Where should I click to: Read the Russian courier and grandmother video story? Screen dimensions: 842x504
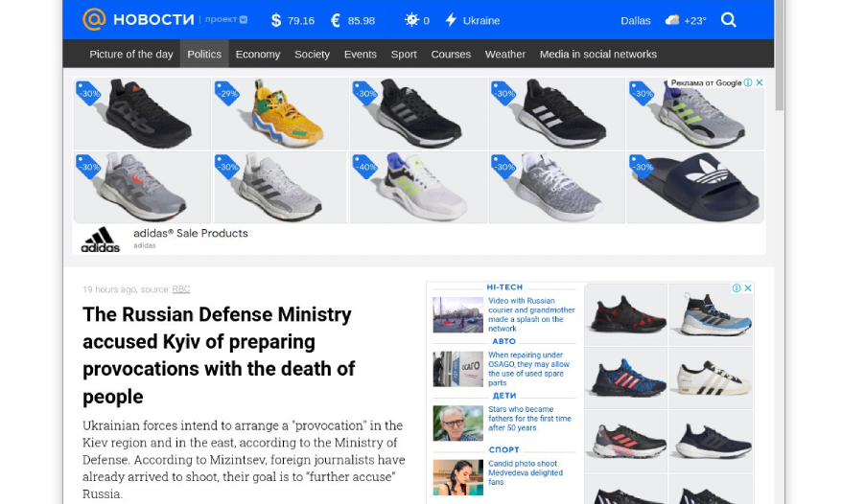(531, 314)
